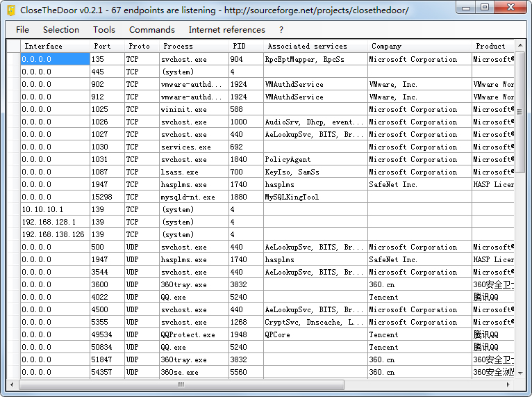
Task: Open the Tools menu
Action: coord(104,30)
